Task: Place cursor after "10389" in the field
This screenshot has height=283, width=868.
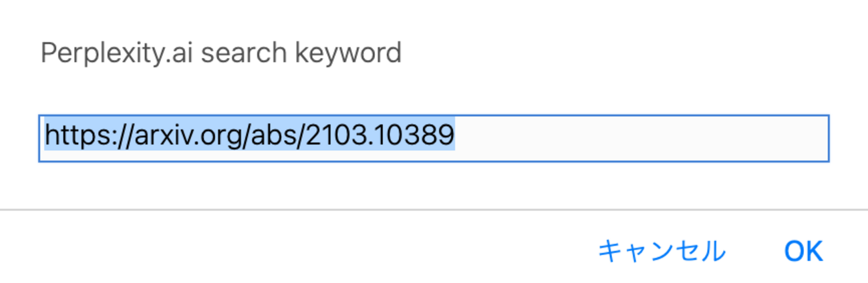Action: point(455,135)
